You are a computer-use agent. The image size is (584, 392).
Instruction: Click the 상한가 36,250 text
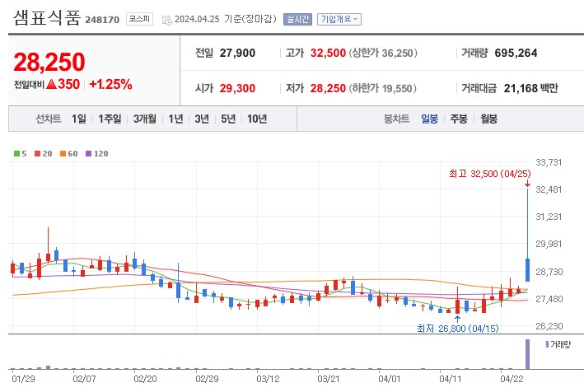(383, 53)
